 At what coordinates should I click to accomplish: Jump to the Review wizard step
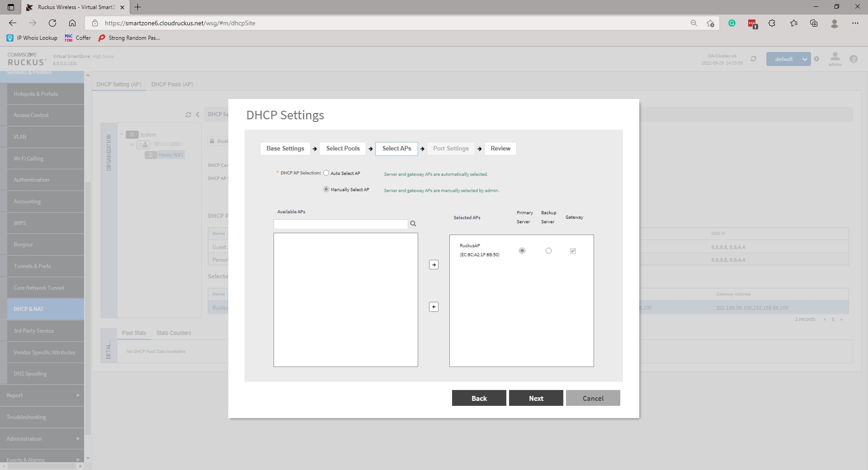500,149
